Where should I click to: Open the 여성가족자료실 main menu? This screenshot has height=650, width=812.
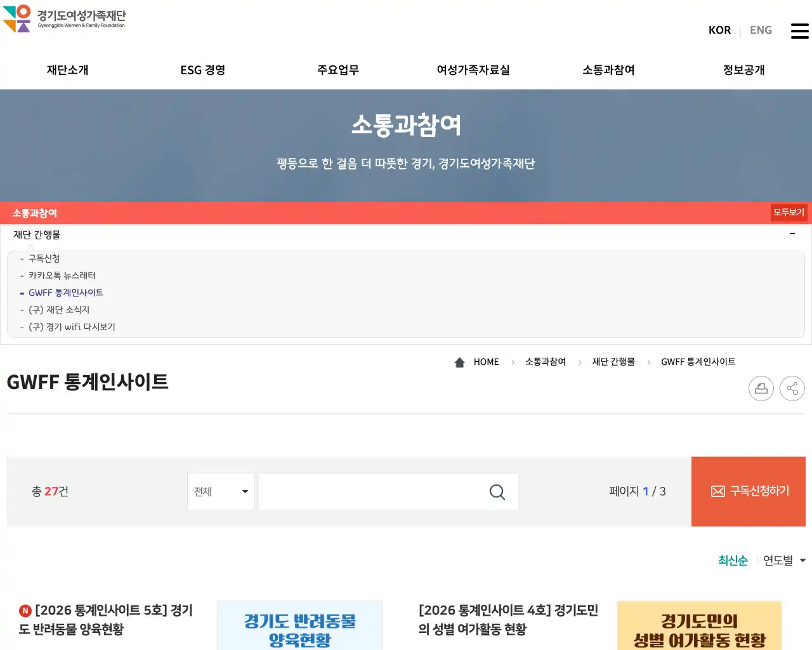pos(473,70)
